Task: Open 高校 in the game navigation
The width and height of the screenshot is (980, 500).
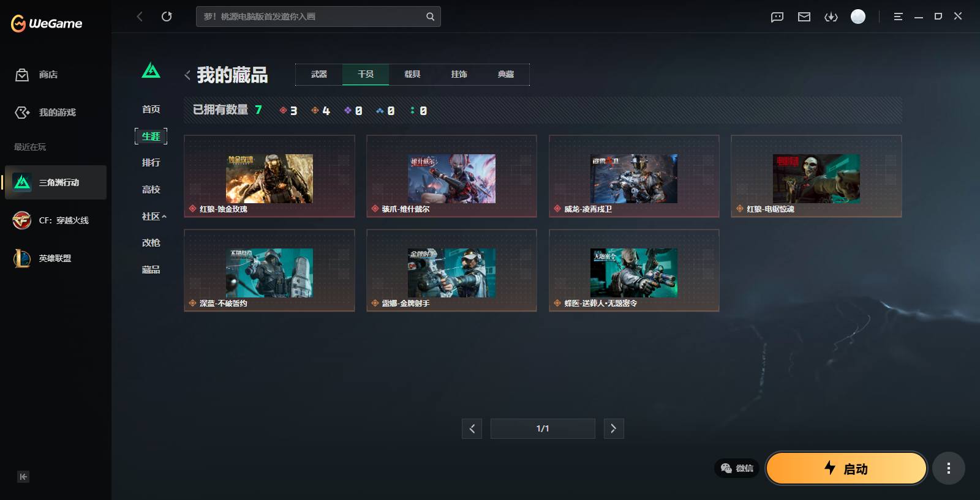Action: coord(151,189)
